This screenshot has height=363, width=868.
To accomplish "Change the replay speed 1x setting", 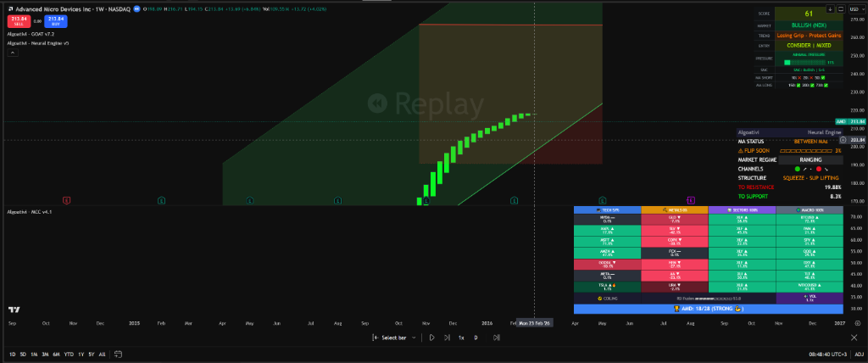I will tap(460, 338).
